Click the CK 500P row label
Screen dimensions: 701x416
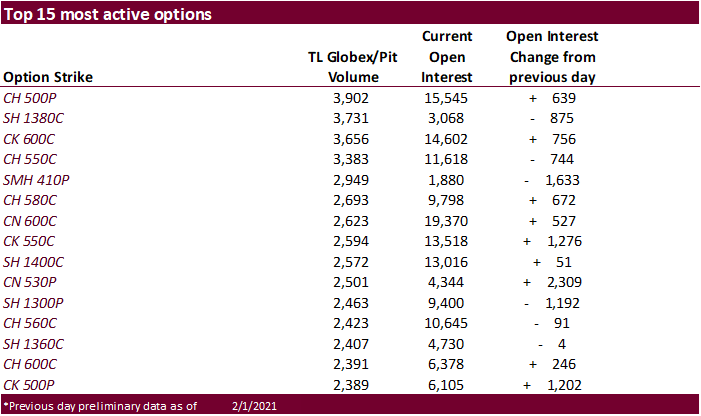coord(29,382)
